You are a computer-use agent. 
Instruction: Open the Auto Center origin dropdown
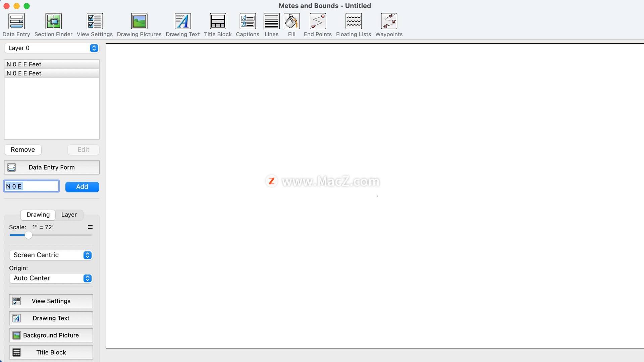pos(51,278)
